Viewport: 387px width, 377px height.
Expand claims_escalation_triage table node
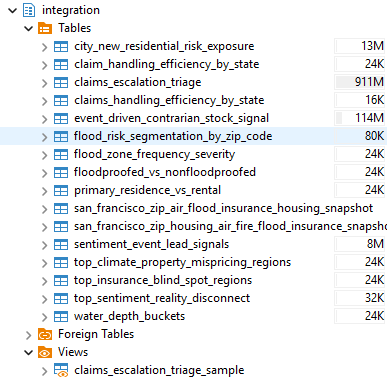pyautogui.click(x=44, y=83)
